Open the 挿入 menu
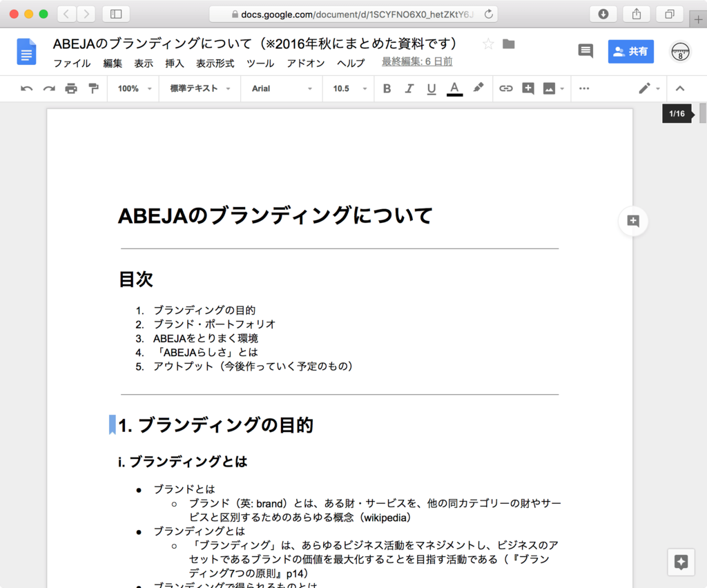 pos(175,63)
